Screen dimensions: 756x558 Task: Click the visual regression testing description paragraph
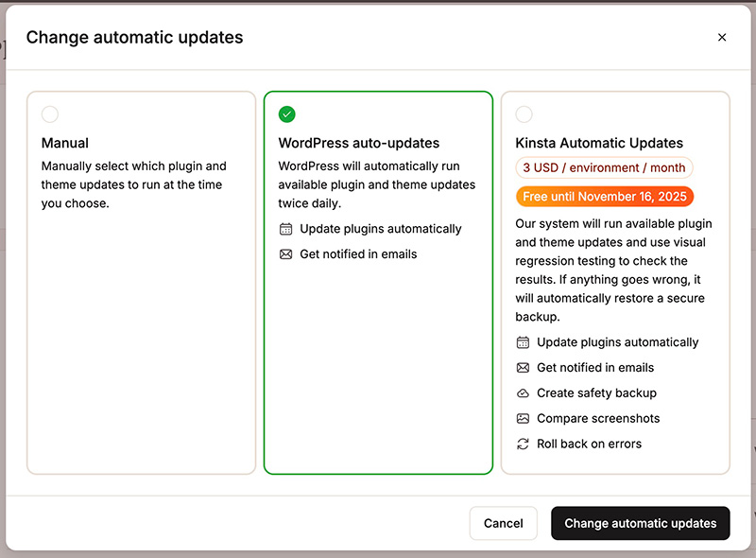613,270
